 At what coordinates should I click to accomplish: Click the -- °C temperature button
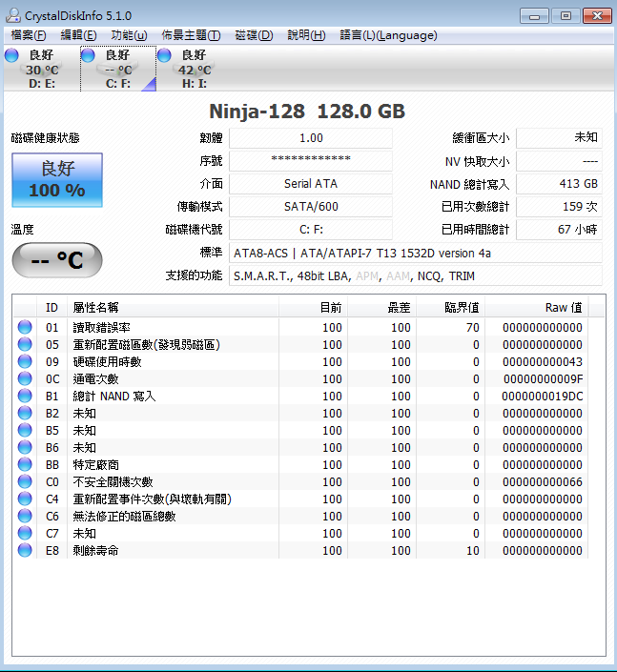click(57, 260)
